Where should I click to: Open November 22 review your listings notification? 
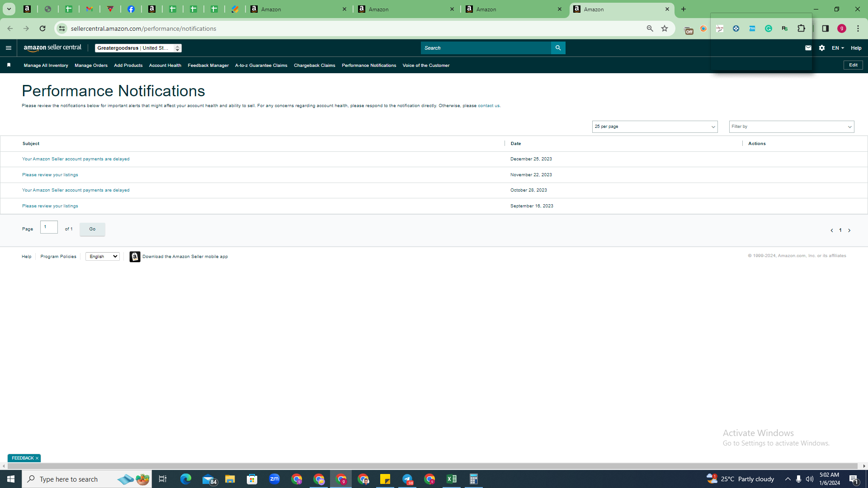point(50,175)
